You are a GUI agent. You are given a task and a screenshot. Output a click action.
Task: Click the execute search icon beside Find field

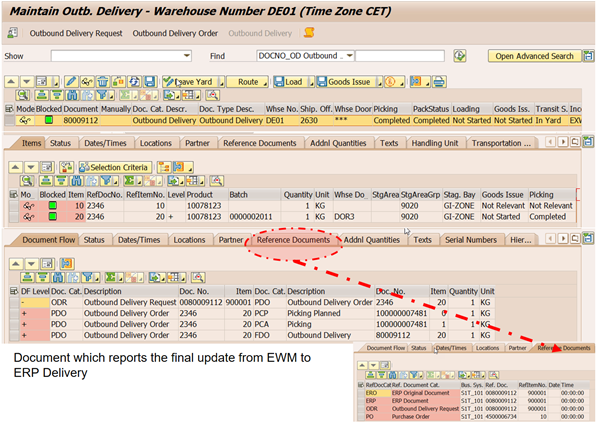[x=460, y=56]
